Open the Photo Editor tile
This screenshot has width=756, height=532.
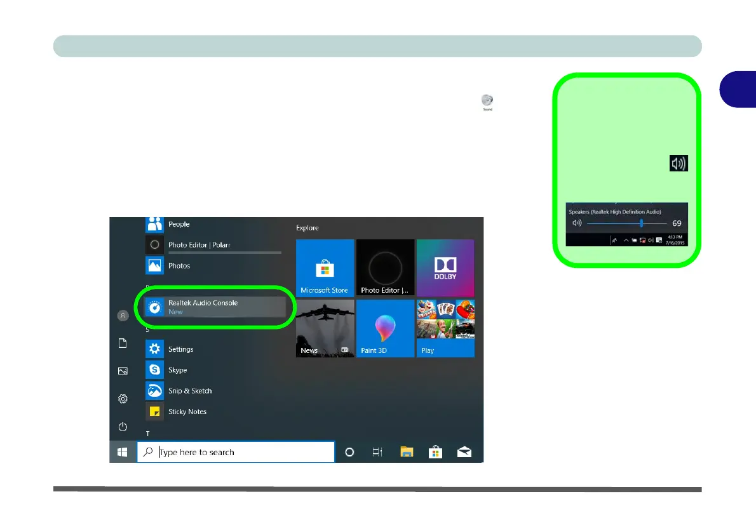coord(385,267)
